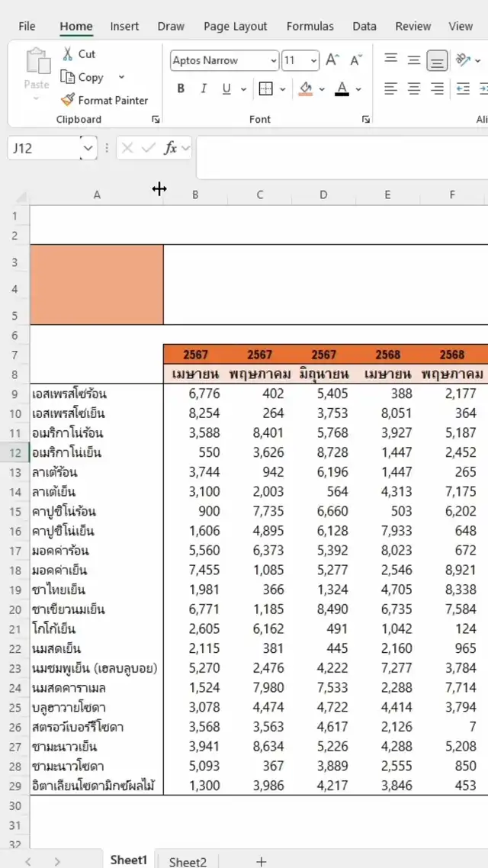The image size is (488, 868).
Task: Click the Center horizontal alignment icon
Action: click(414, 88)
